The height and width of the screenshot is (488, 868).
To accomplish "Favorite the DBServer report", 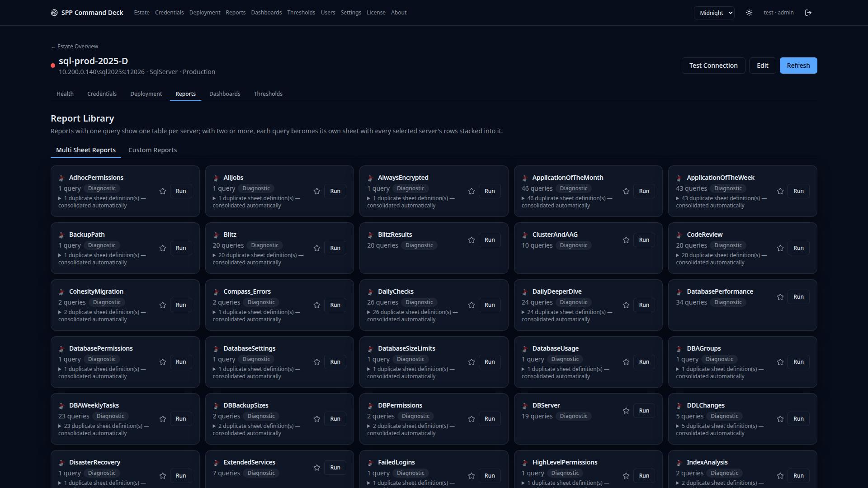I will pos(626,411).
